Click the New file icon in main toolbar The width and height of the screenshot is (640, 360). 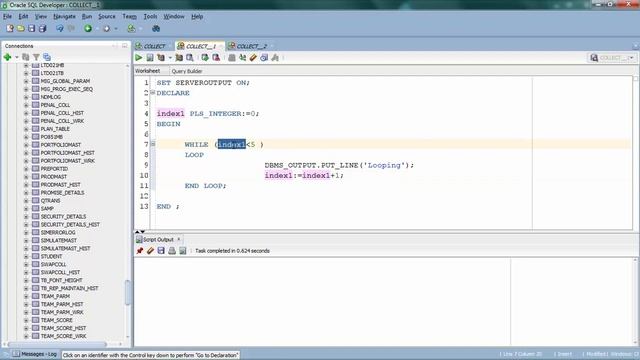[x=10, y=29]
